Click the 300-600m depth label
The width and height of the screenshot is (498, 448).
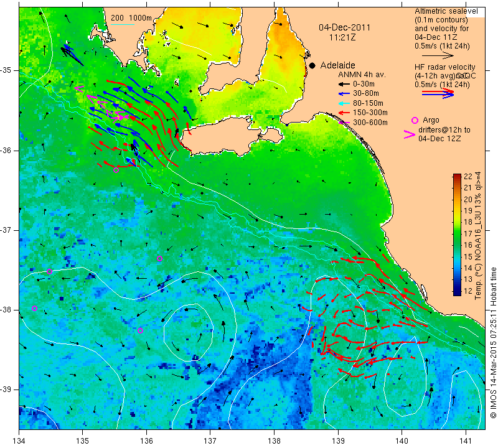point(370,123)
